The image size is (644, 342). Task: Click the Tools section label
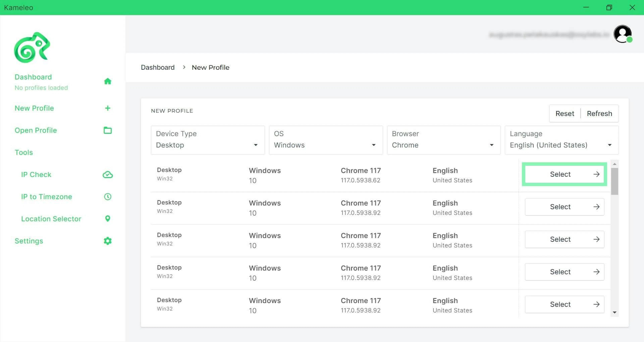tap(24, 153)
